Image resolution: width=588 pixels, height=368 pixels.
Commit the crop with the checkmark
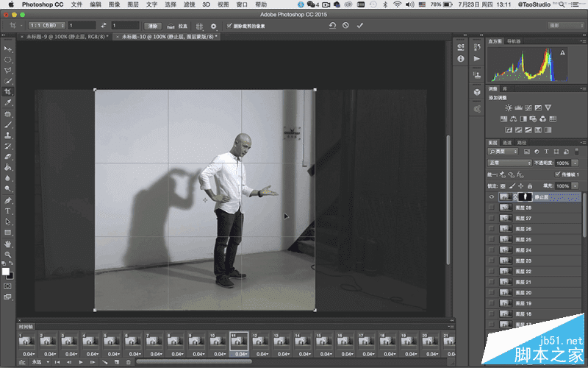(x=359, y=25)
